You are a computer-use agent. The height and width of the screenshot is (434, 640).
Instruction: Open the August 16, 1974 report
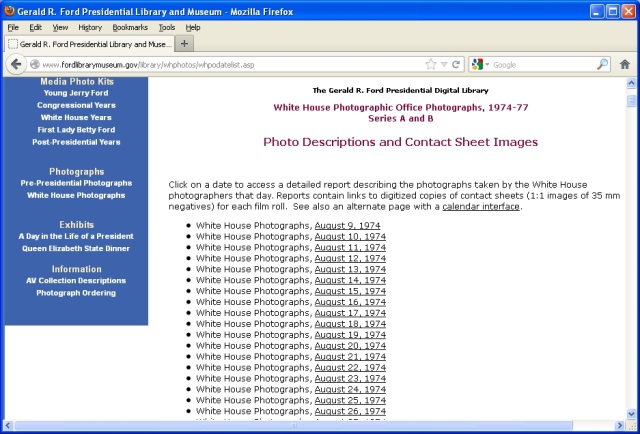coord(350,302)
